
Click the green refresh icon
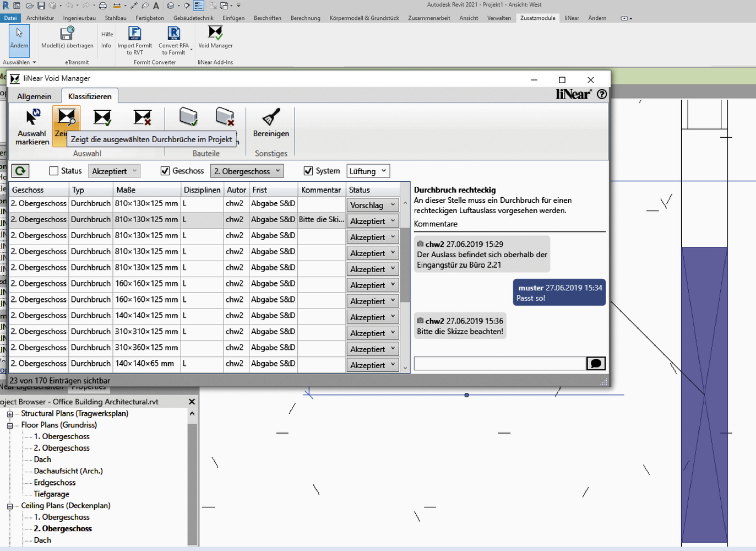(x=20, y=171)
